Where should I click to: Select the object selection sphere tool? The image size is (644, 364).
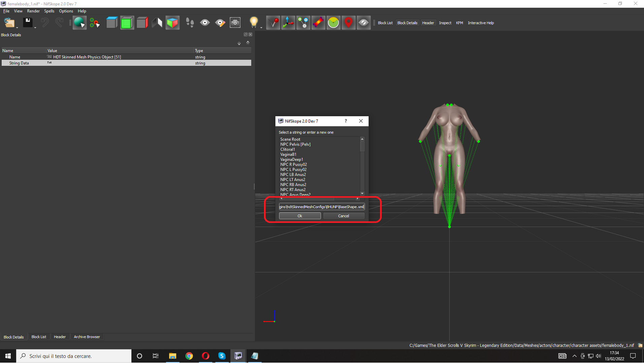tap(79, 23)
